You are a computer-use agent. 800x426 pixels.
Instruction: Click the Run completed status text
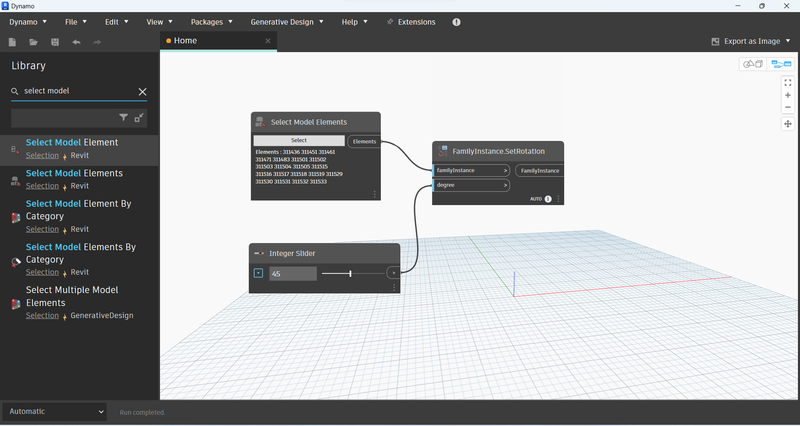(142, 412)
